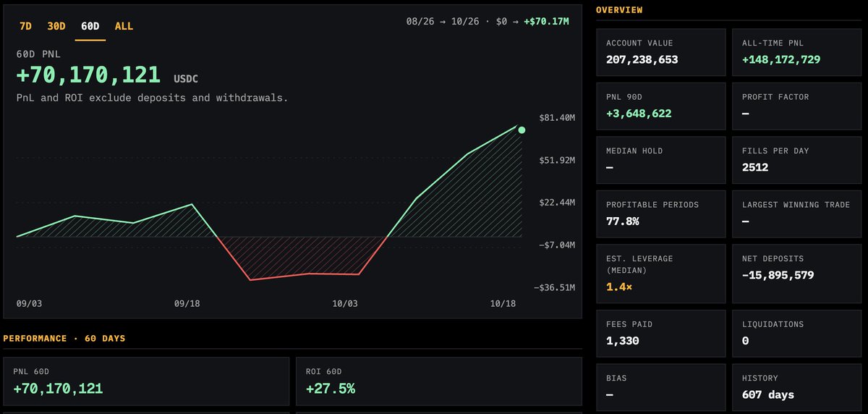Viewport: 868px width, 414px height.
Task: Click the OVERVIEW section heading
Action: point(619,10)
